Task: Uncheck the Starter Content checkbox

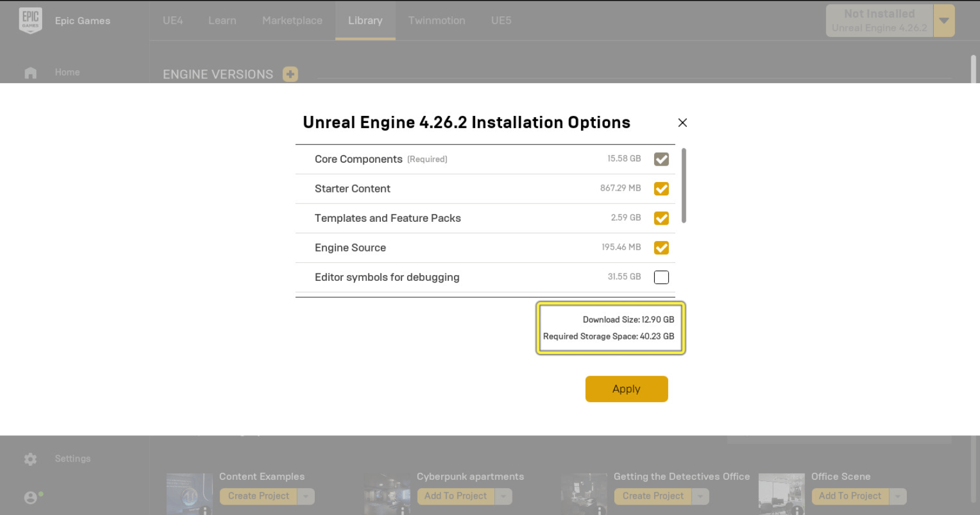Action: click(x=661, y=188)
